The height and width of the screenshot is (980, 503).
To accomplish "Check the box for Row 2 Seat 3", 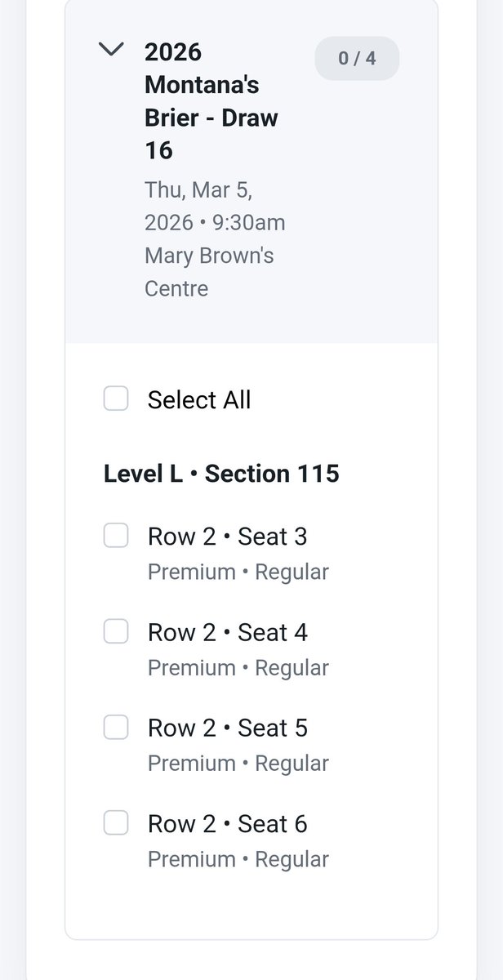I will point(116,537).
